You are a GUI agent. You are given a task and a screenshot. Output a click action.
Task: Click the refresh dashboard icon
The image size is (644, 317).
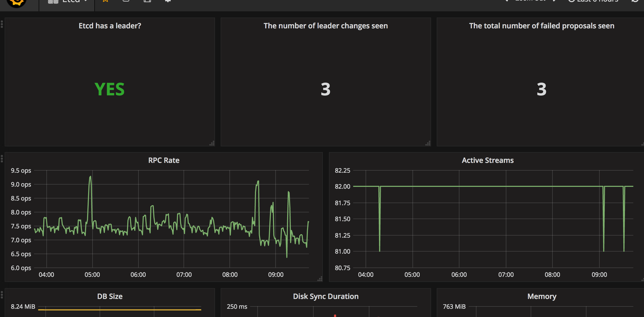coord(635,1)
